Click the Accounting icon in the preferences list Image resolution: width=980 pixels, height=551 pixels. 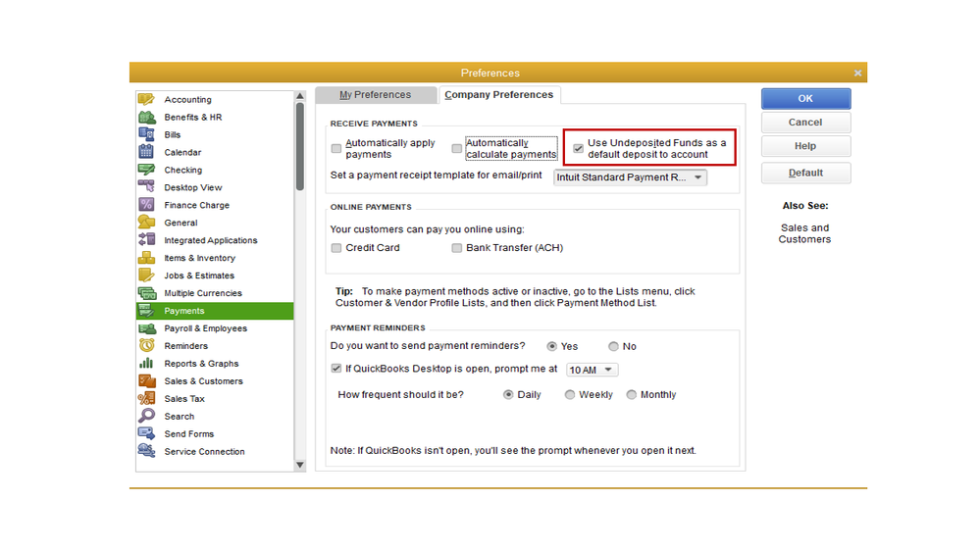(146, 99)
